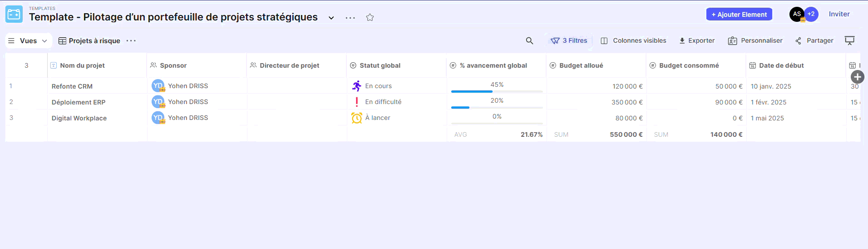This screenshot has height=249, width=868.
Task: Open three-dot menu beside template title
Action: point(350,18)
